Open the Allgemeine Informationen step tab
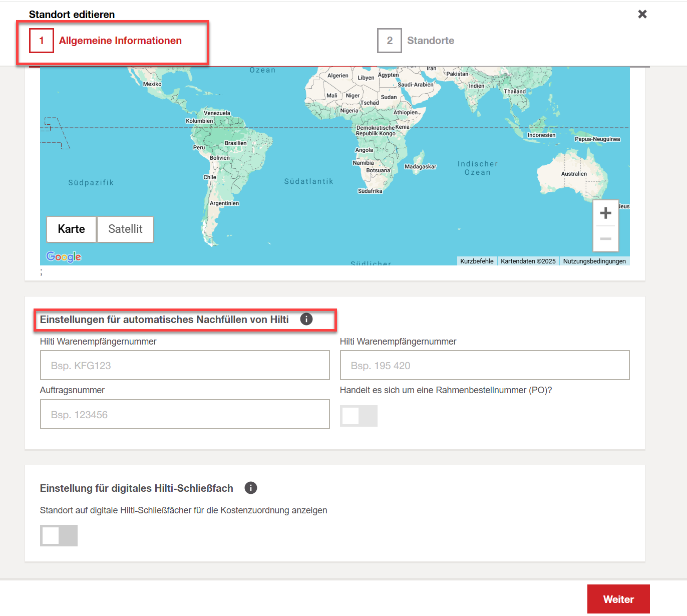 point(120,41)
